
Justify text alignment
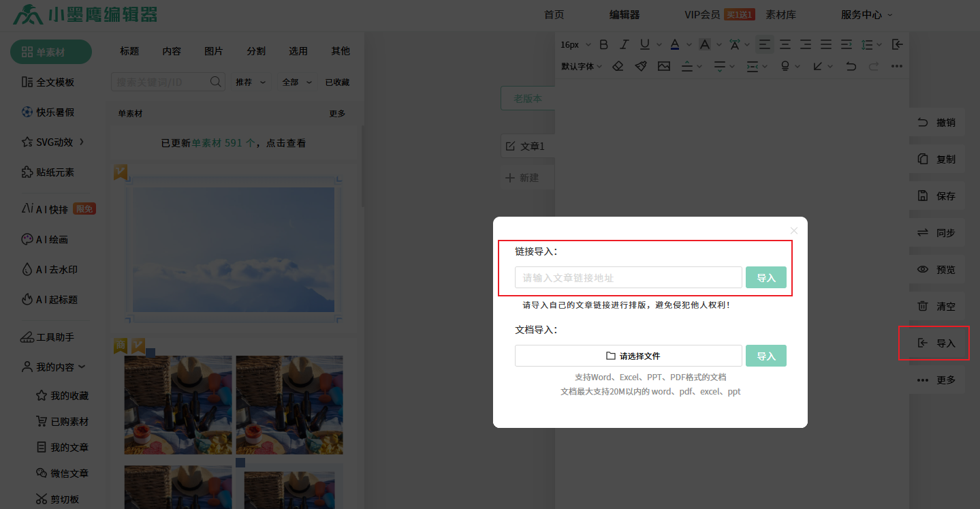pyautogui.click(x=826, y=44)
